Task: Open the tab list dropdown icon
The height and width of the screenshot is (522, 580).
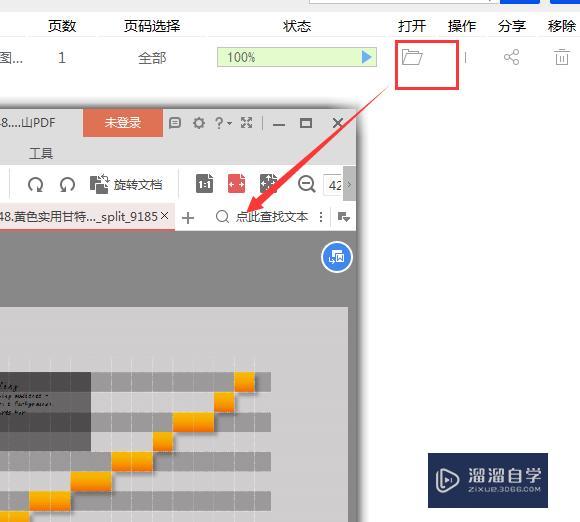Action: [x=344, y=217]
